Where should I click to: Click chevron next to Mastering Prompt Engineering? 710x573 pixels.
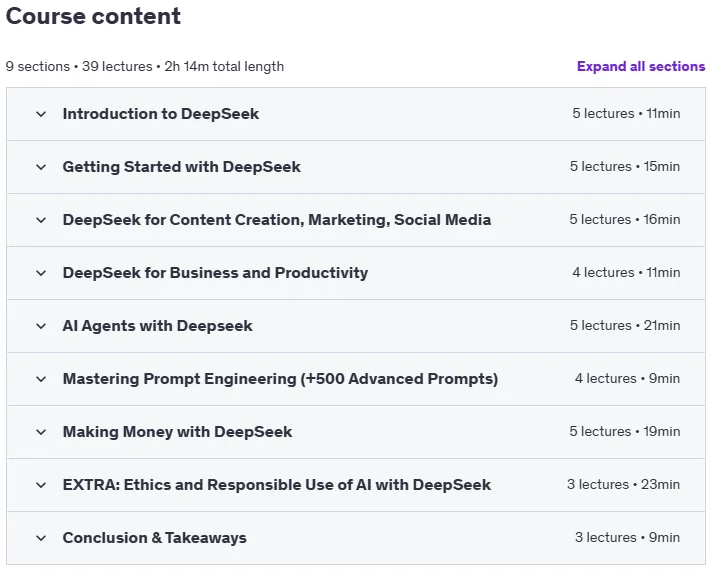(x=41, y=379)
